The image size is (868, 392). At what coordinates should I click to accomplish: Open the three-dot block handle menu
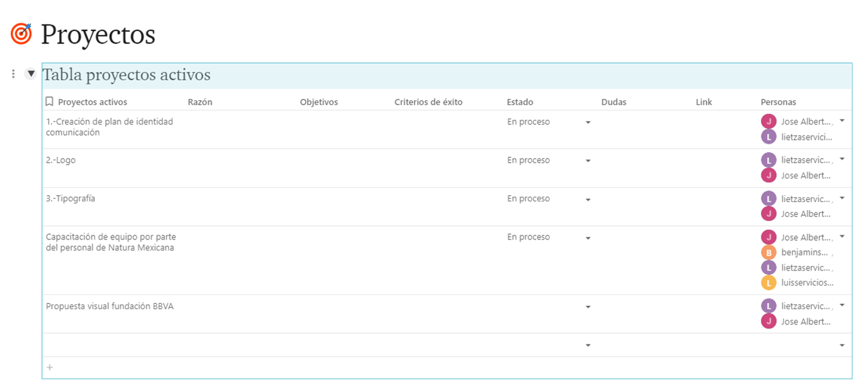[13, 73]
